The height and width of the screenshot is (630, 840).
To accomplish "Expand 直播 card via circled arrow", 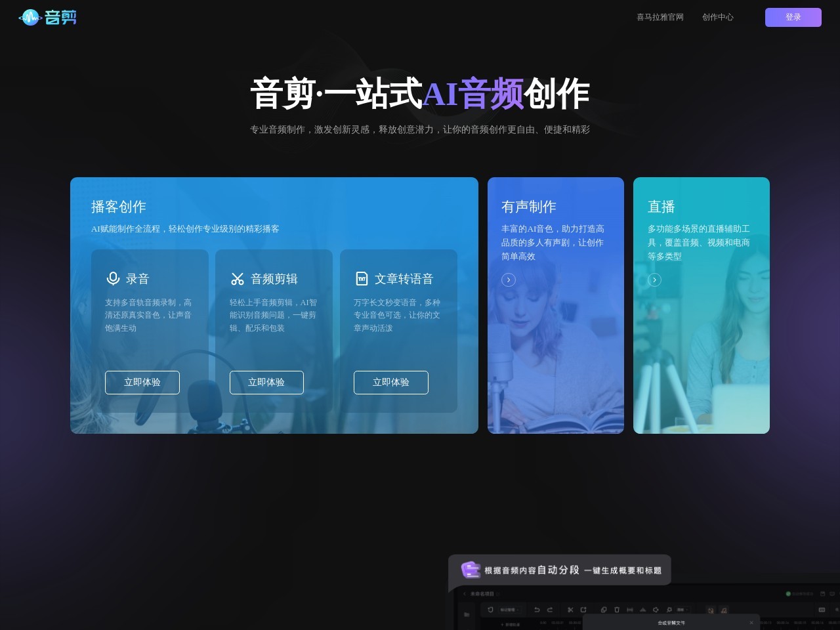I will point(654,280).
